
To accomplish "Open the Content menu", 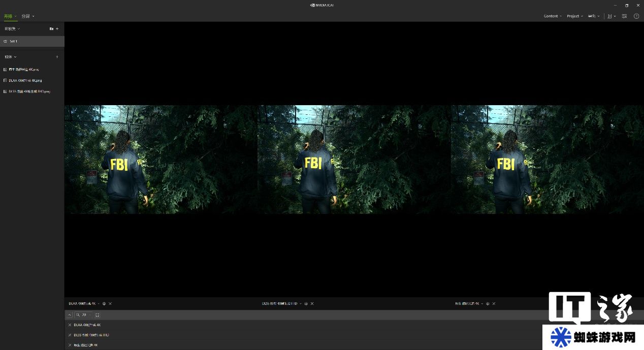I will 553,16.
